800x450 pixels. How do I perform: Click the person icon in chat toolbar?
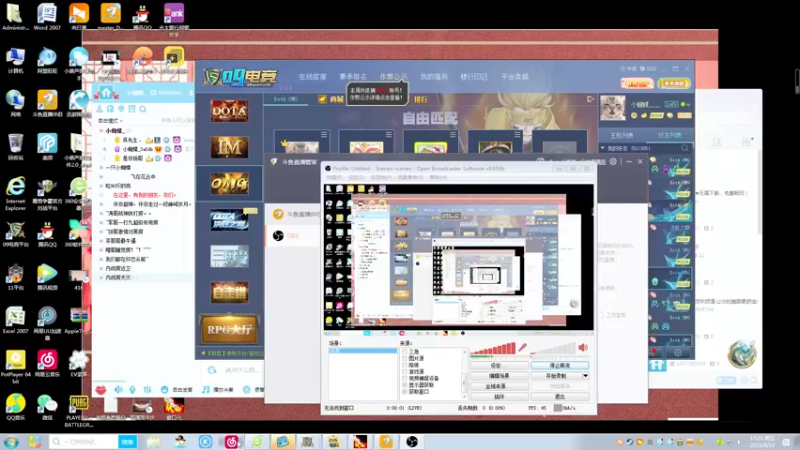point(99,109)
